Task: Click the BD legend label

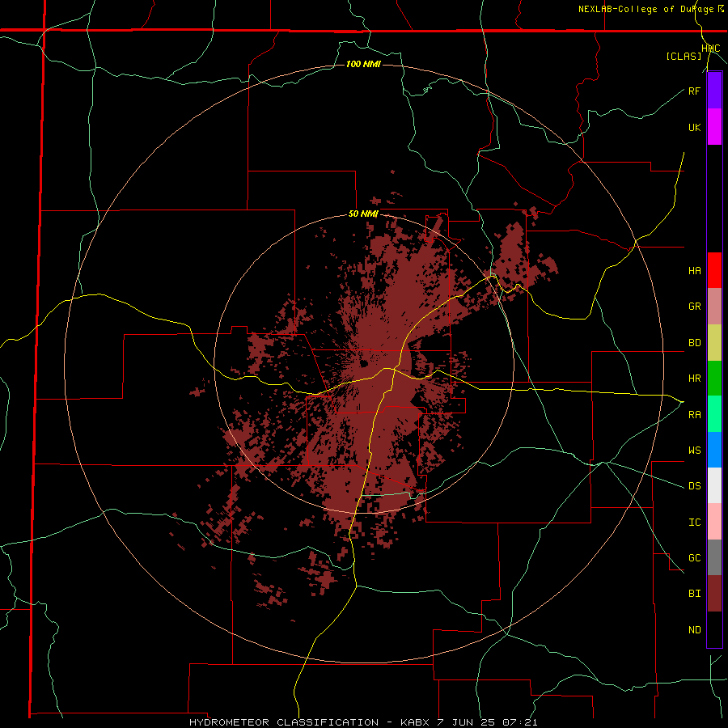Action: [694, 343]
